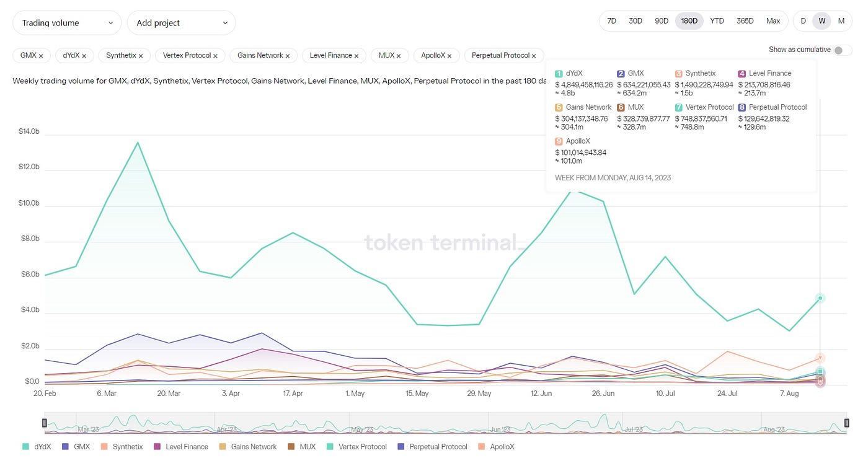
Task: Remove the dYdX chip via its x
Action: (84, 56)
